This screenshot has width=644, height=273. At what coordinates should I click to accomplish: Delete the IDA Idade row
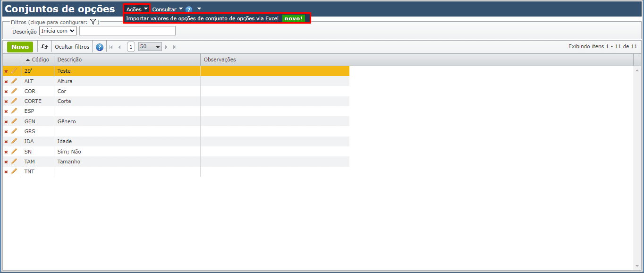tap(6, 142)
